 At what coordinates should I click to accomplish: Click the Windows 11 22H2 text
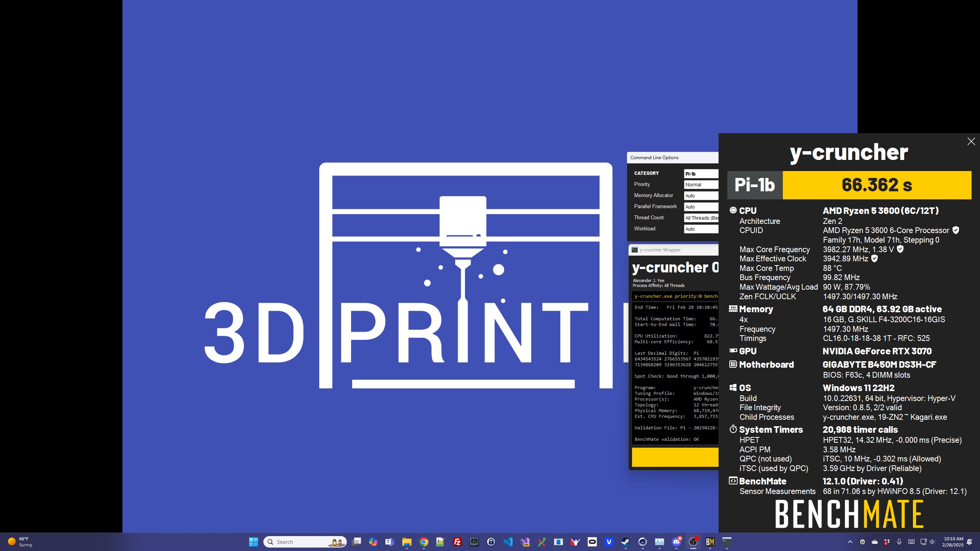click(x=859, y=388)
